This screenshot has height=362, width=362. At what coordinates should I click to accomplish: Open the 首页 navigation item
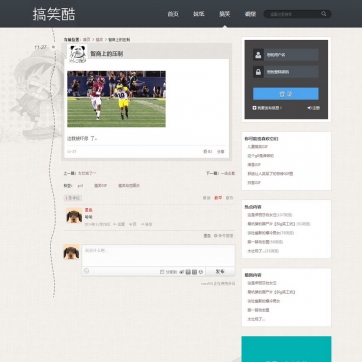(173, 14)
